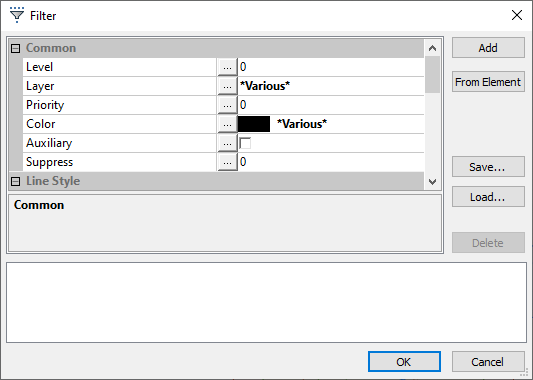The image size is (533, 380).
Task: Click the ellipsis button beside Auxiliary
Action: tap(227, 143)
